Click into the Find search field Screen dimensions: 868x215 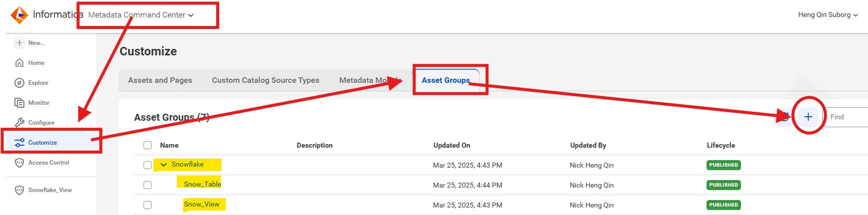(x=846, y=117)
